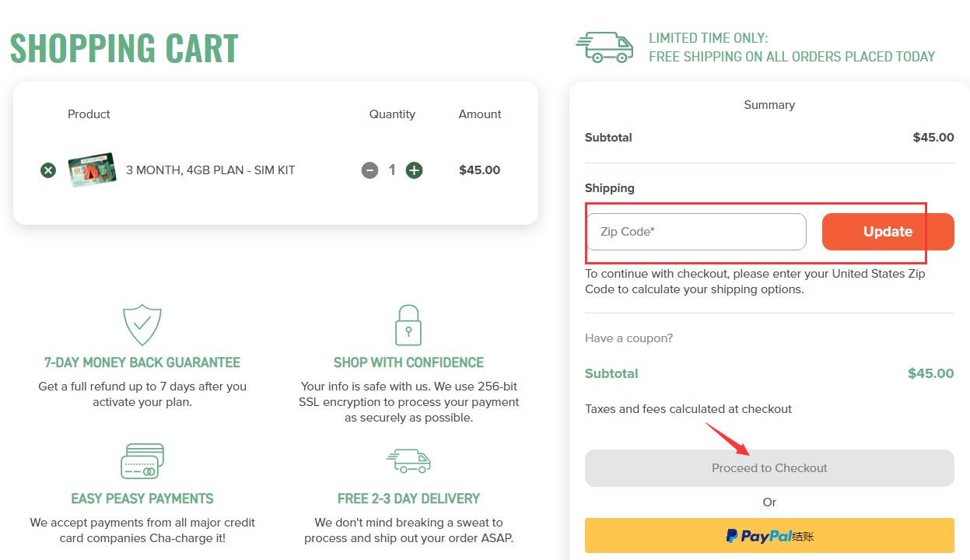Click the Shopping Cart heading
Viewport: 970px width, 560px height.
124,48
